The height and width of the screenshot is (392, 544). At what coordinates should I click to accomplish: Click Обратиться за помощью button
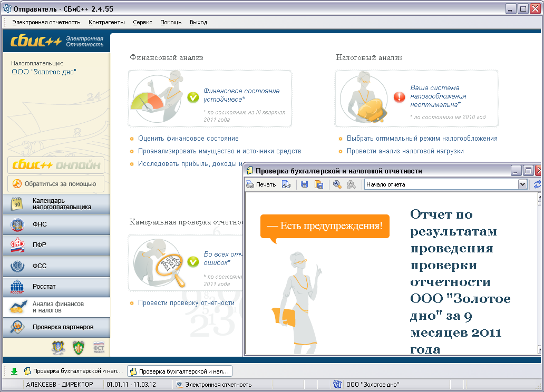coord(56,183)
